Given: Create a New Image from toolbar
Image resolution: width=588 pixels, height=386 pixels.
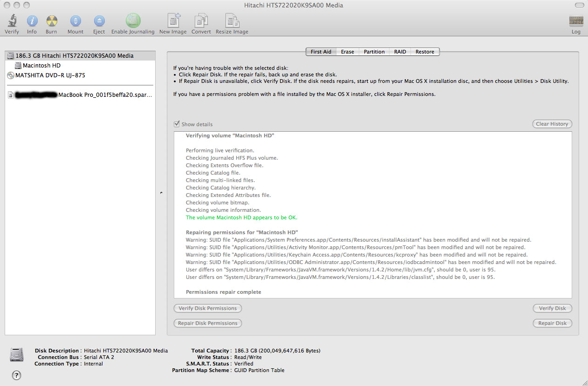Looking at the screenshot, I should click(x=173, y=20).
